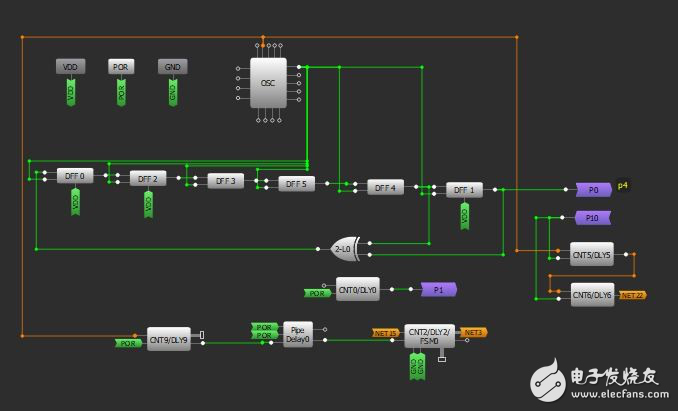Click the CNT9/DLY9 counter block
The height and width of the screenshot is (411, 678).
pyautogui.click(x=169, y=339)
